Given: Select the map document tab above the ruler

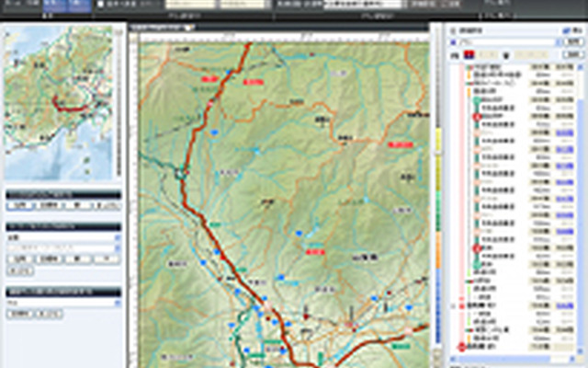Looking at the screenshot, I should click(162, 28).
